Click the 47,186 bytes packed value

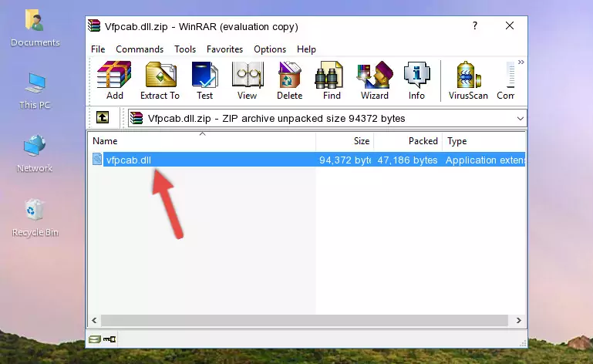pyautogui.click(x=407, y=160)
